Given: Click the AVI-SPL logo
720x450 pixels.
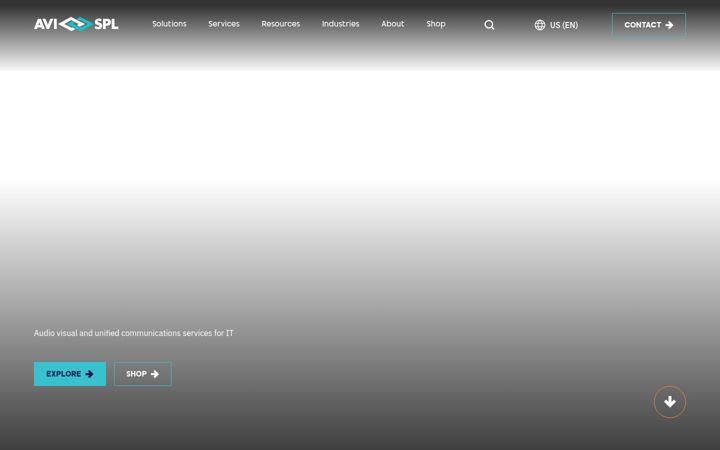Looking at the screenshot, I should (76, 24).
